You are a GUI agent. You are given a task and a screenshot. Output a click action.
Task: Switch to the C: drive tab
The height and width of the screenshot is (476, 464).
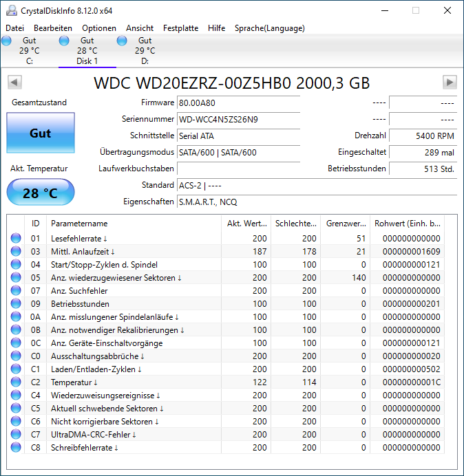[x=29, y=51]
